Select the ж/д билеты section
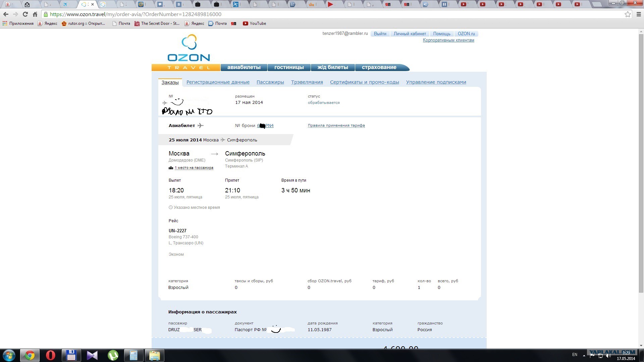This screenshot has width=644, height=362. coord(333,67)
